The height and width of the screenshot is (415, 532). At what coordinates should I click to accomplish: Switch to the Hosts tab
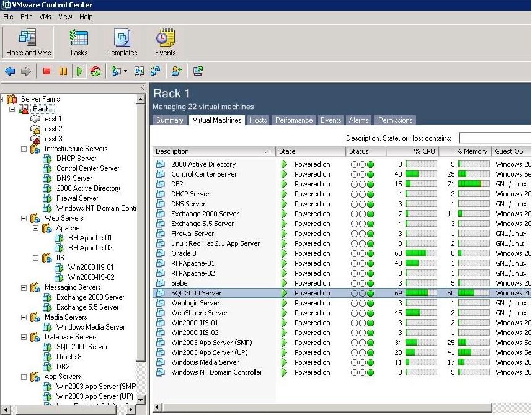258,120
